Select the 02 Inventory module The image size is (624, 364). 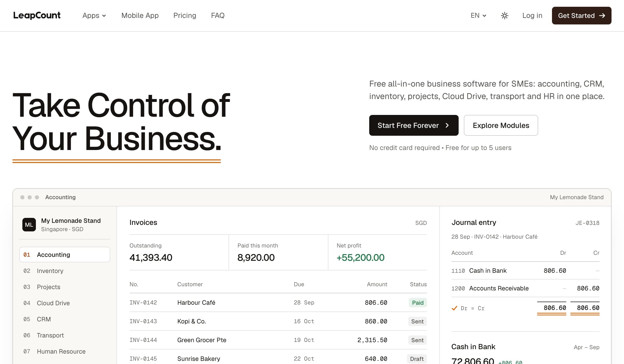[65, 271]
